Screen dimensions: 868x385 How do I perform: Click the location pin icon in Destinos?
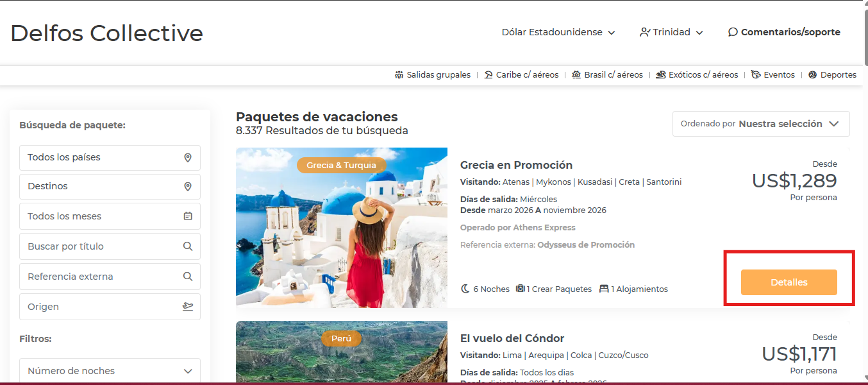point(188,186)
